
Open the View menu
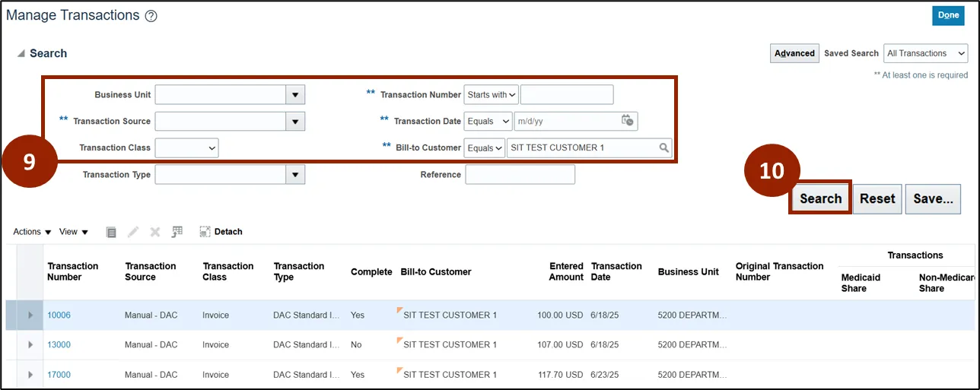click(73, 232)
